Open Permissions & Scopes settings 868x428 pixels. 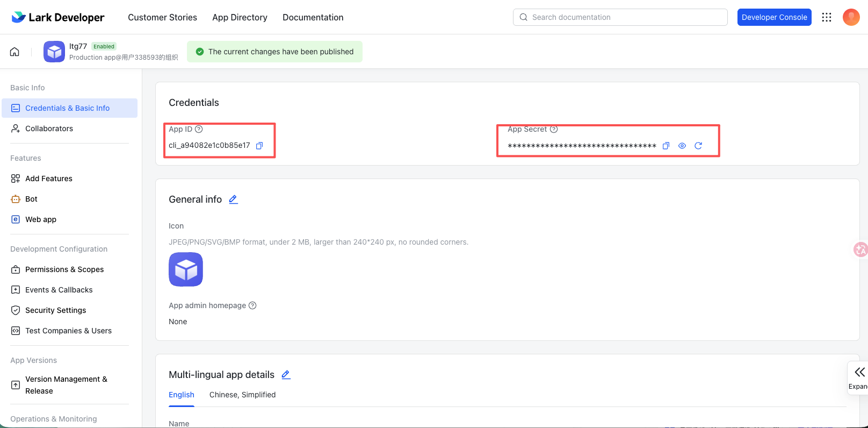[x=64, y=269]
